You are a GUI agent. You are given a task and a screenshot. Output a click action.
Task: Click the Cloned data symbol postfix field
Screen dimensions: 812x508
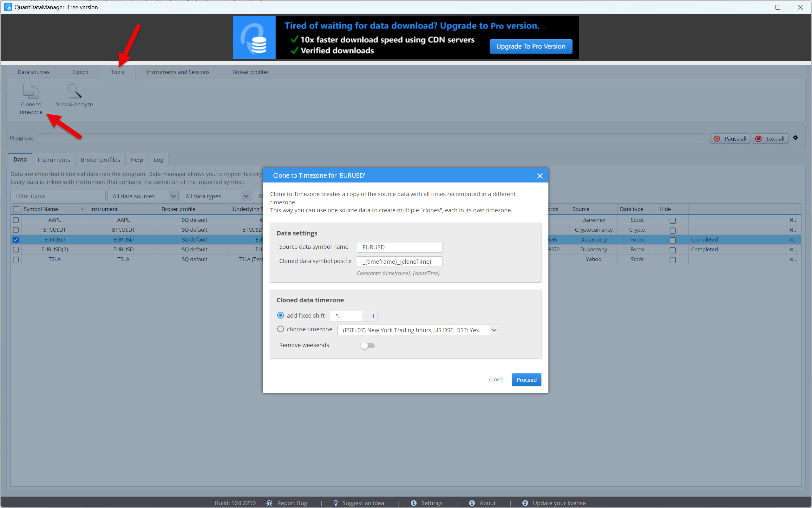point(399,261)
